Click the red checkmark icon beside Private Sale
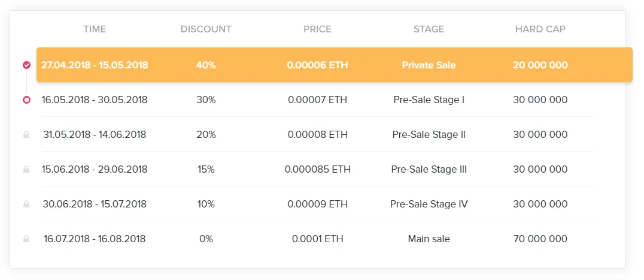Screen dimensions: 644x280 (x=26, y=65)
